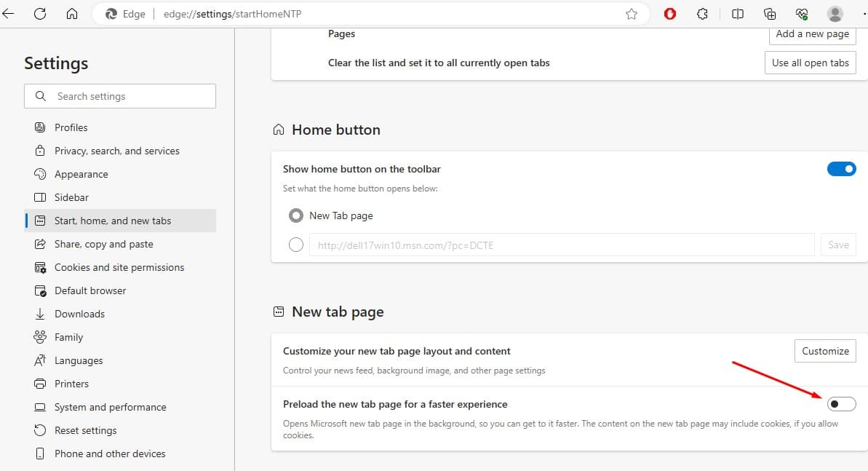
Task: Click the Customize button
Action: click(x=825, y=351)
